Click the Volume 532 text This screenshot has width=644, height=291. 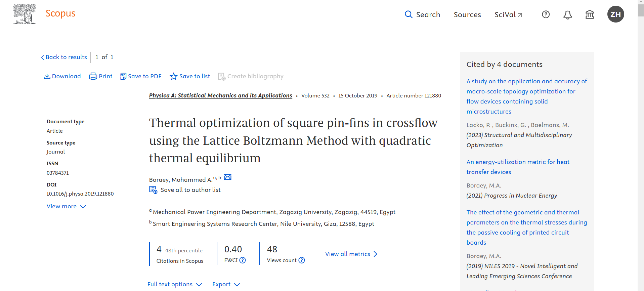[315, 96]
